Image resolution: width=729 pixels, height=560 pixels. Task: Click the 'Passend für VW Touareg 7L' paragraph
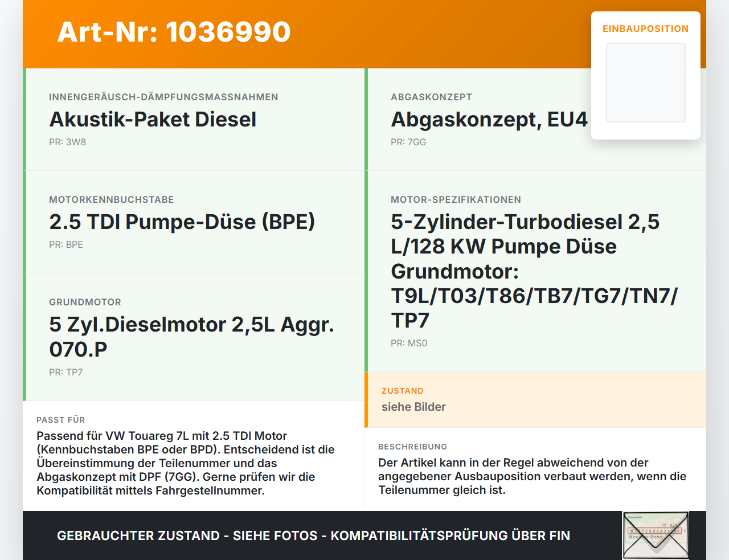click(x=186, y=463)
